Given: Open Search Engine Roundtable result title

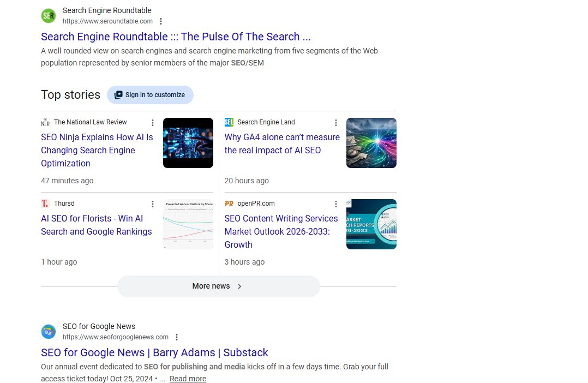Looking at the screenshot, I should pos(176,37).
